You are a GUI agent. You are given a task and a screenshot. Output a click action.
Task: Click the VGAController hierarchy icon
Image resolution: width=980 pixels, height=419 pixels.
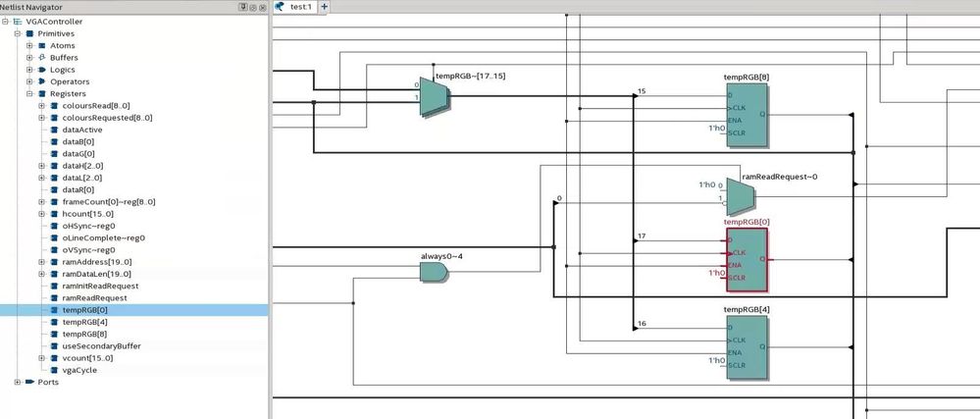[18, 22]
